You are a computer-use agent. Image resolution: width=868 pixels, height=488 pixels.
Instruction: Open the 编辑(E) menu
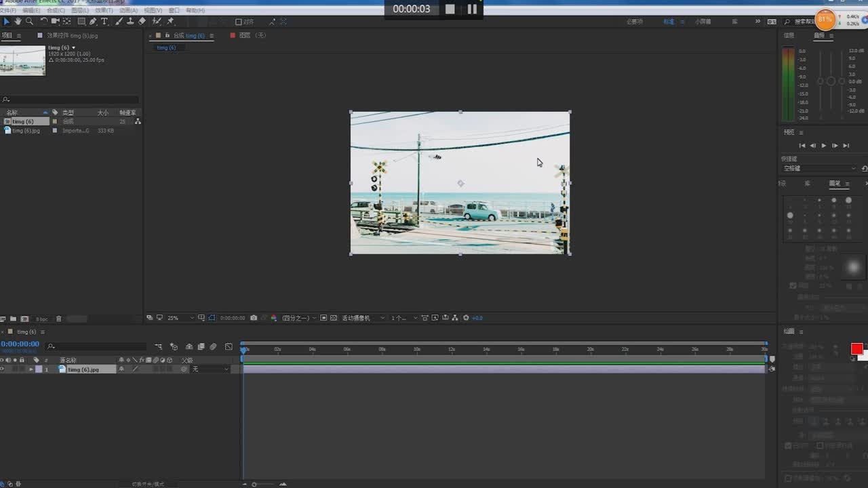tap(31, 10)
